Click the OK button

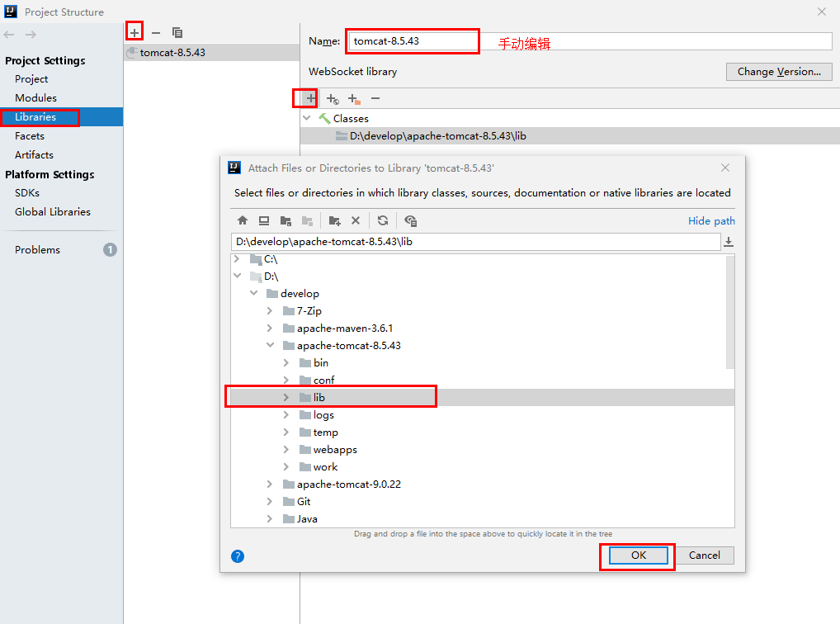[x=639, y=555]
